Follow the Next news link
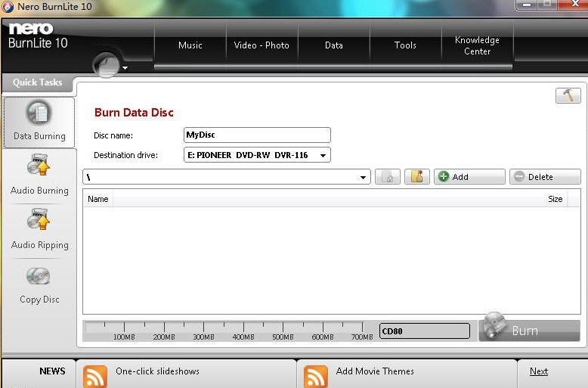588x388 pixels. 539,371
